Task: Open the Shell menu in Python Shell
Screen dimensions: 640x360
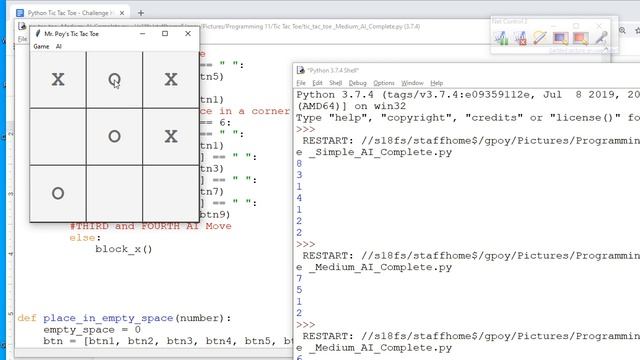Action: tap(336, 83)
